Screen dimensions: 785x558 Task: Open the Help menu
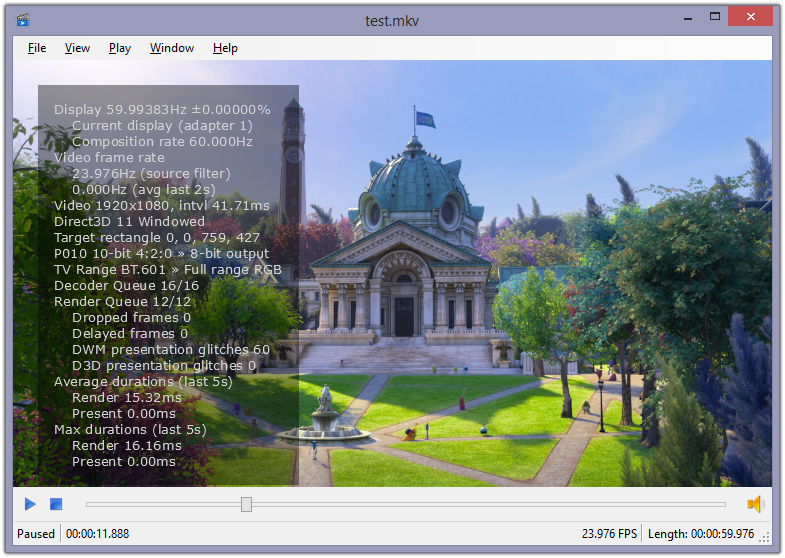click(x=225, y=48)
